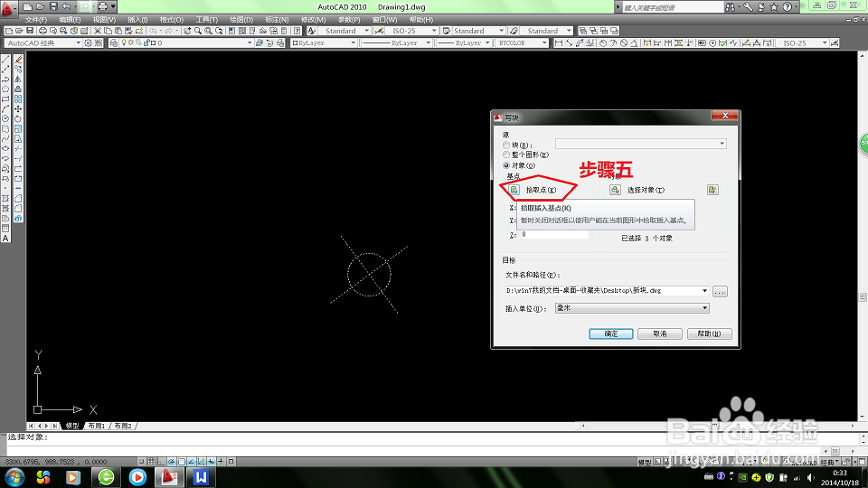Click the volume speaker tray icon
The width and height of the screenshot is (868, 488).
tap(810, 477)
